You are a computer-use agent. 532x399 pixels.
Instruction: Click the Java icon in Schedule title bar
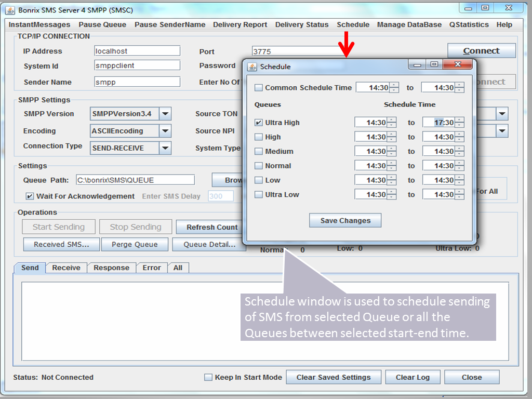[x=252, y=66]
